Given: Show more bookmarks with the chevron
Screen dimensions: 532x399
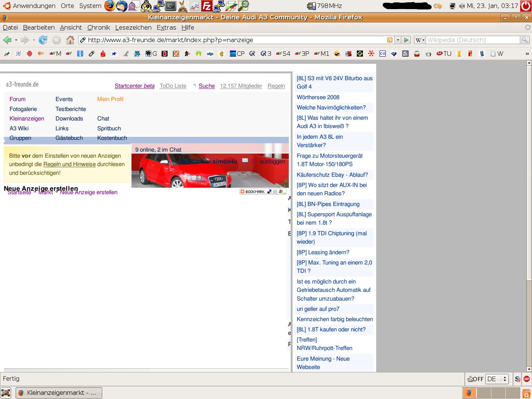Looking at the screenshot, I should (x=527, y=54).
